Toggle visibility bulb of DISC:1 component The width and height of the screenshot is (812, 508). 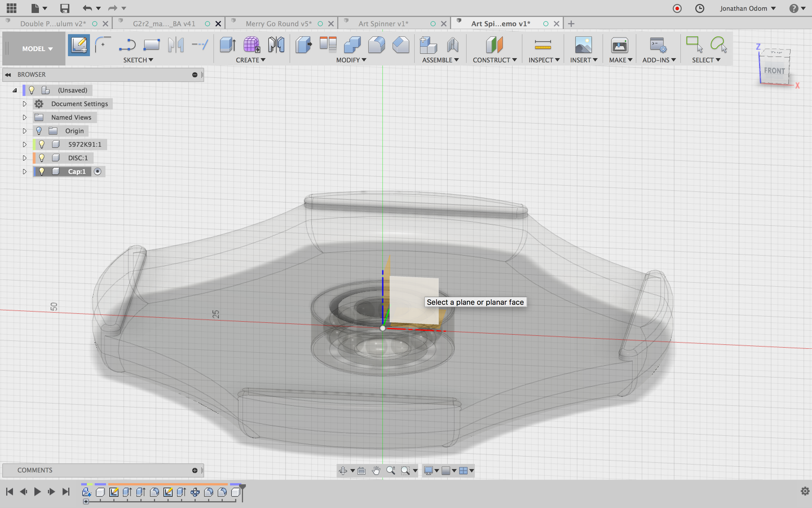tap(42, 158)
